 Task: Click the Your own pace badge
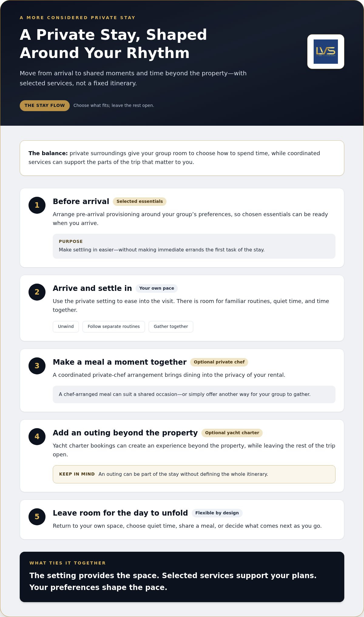coord(157,288)
